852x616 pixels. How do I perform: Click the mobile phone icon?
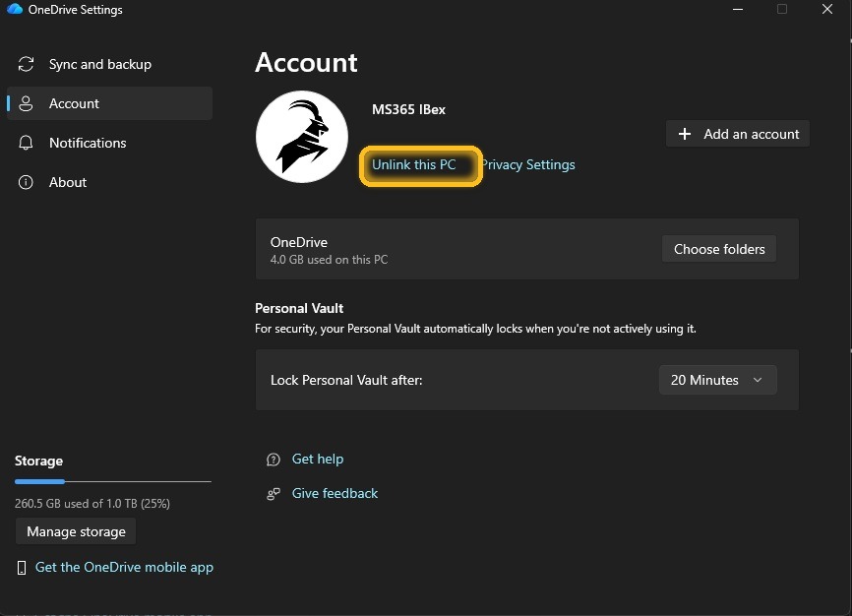[x=22, y=568]
